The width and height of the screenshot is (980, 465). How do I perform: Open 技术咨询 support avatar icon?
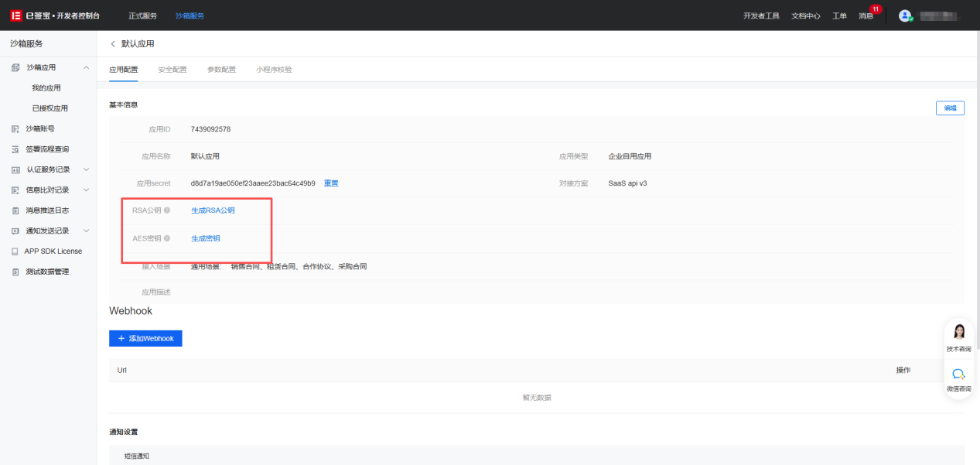coord(959,333)
